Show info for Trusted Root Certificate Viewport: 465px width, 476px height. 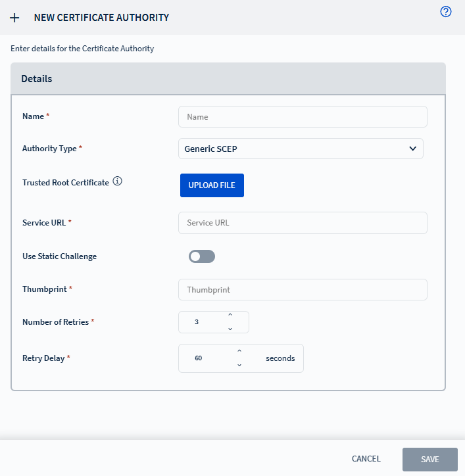tap(117, 181)
